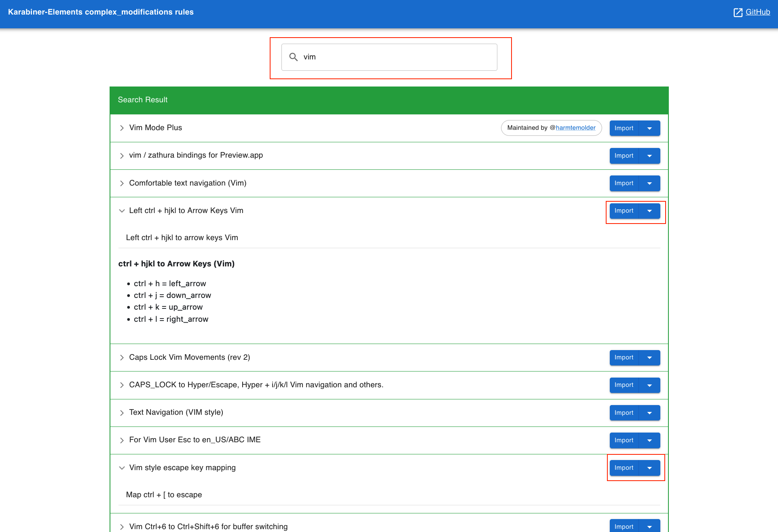Expand vim / zathura bindings for Preview.app chevron

click(x=122, y=156)
